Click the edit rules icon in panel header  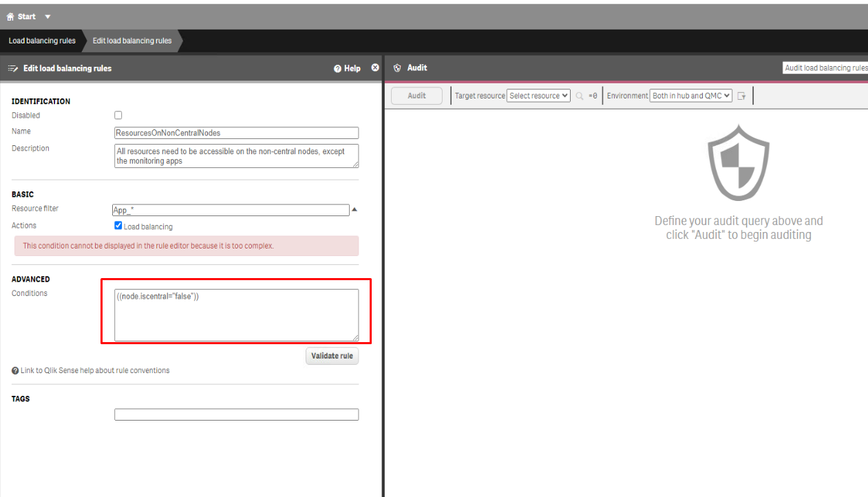point(13,68)
